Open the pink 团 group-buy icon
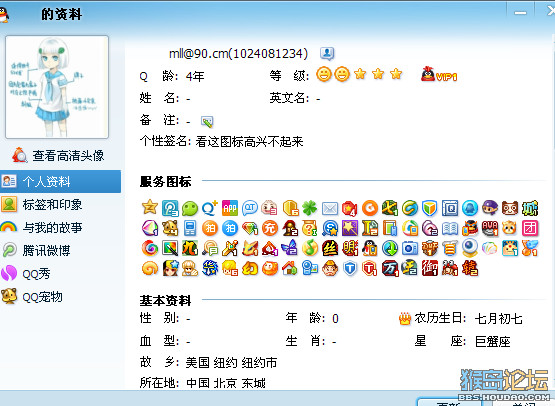The width and height of the screenshot is (555, 406). coord(530,228)
